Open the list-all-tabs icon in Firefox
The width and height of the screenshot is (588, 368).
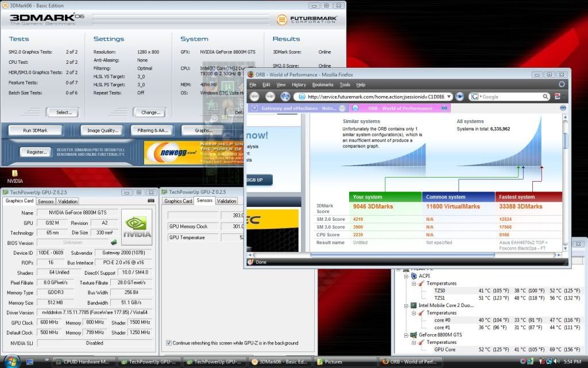[563, 108]
